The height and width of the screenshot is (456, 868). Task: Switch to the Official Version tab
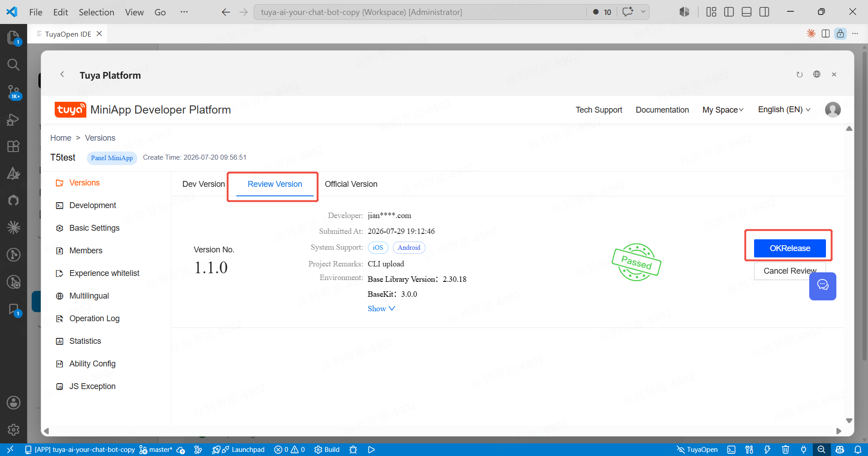pos(351,184)
